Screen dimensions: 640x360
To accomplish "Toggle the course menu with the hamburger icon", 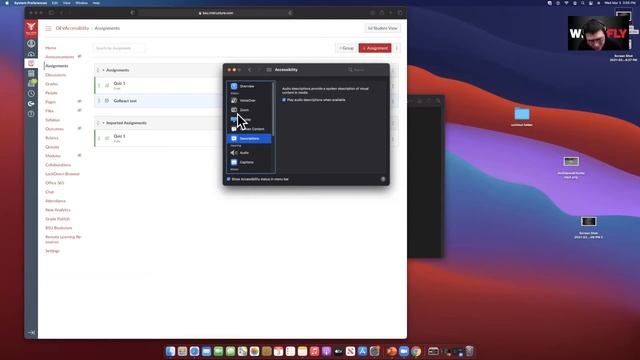I will click(48, 28).
